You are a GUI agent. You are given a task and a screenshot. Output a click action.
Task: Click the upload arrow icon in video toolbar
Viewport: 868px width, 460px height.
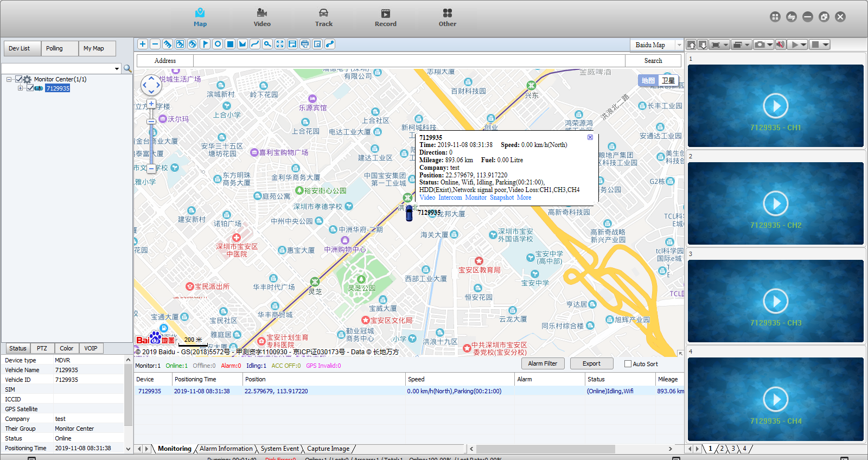(x=691, y=45)
